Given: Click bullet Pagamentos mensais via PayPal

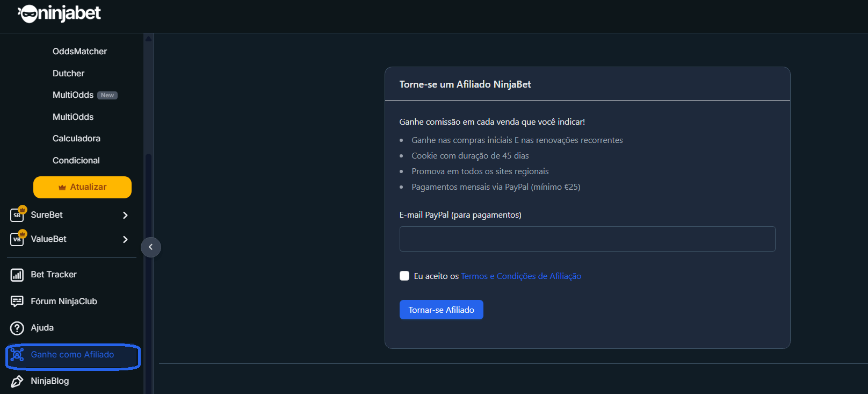Looking at the screenshot, I should coord(496,187).
